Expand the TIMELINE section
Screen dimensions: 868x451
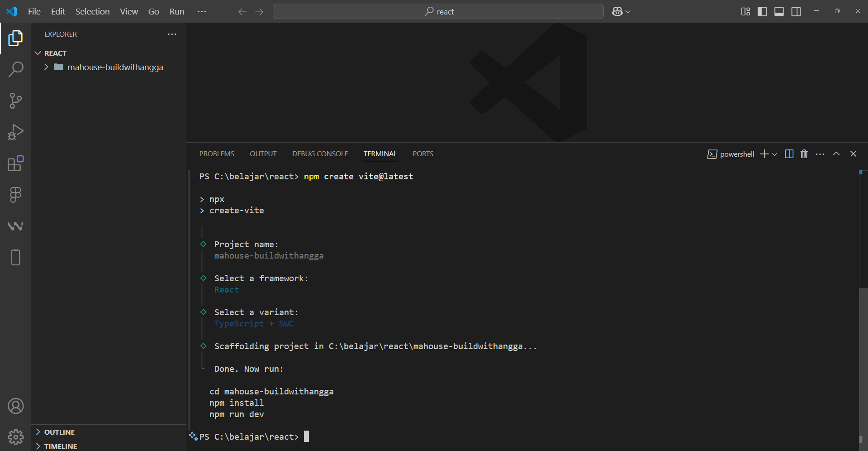tap(38, 446)
